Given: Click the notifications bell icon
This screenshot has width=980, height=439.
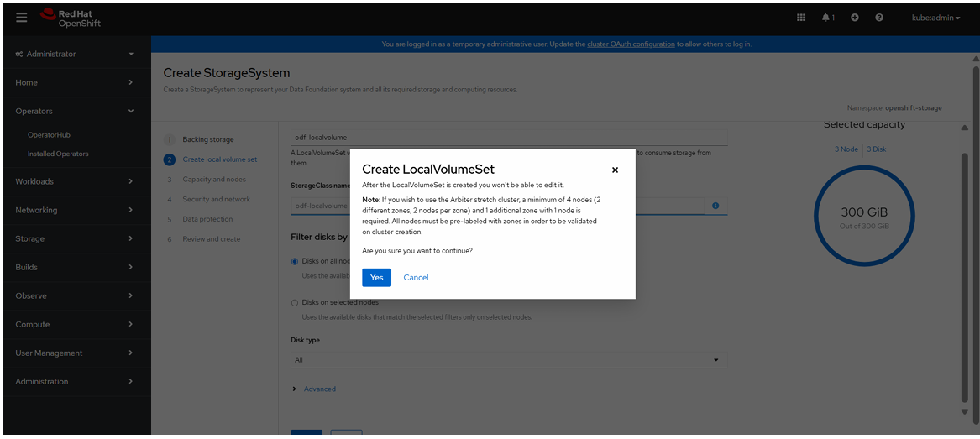Looking at the screenshot, I should (827, 18).
